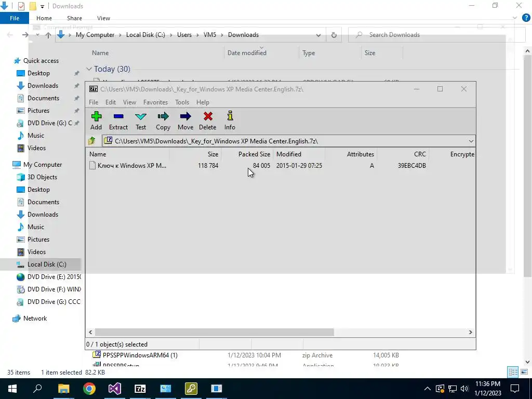532x399 pixels.
Task: Refresh the Downloads folder view
Action: pyautogui.click(x=334, y=35)
